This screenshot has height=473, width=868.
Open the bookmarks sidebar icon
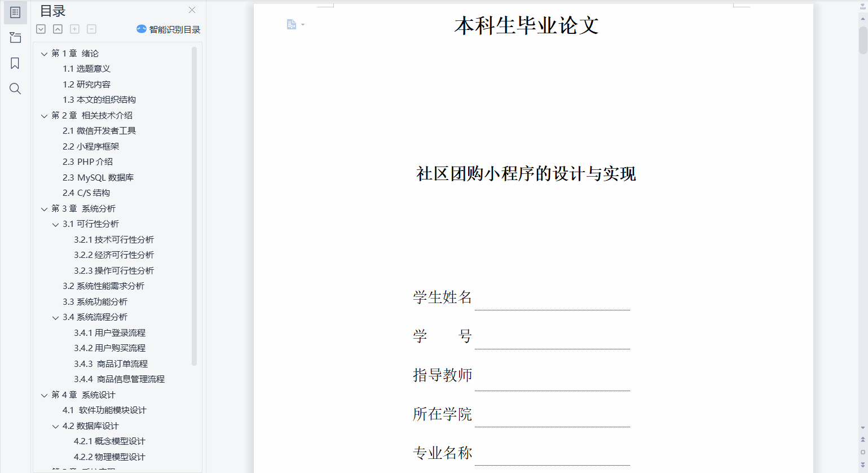point(15,63)
